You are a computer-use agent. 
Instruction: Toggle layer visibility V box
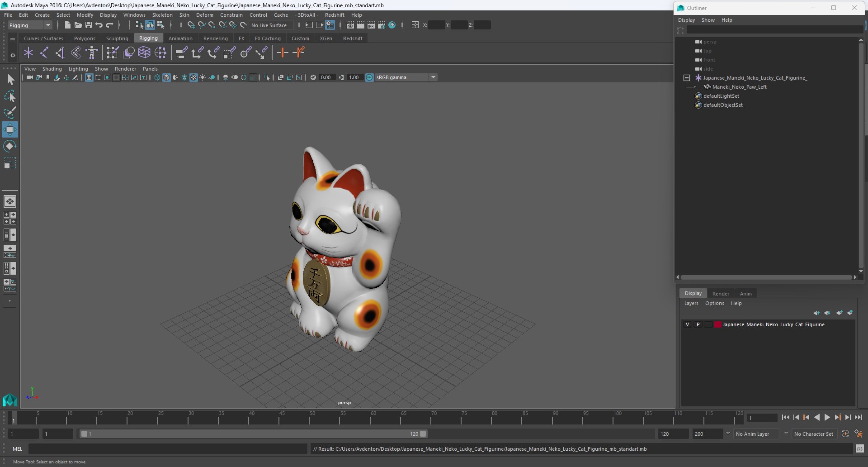pos(687,324)
